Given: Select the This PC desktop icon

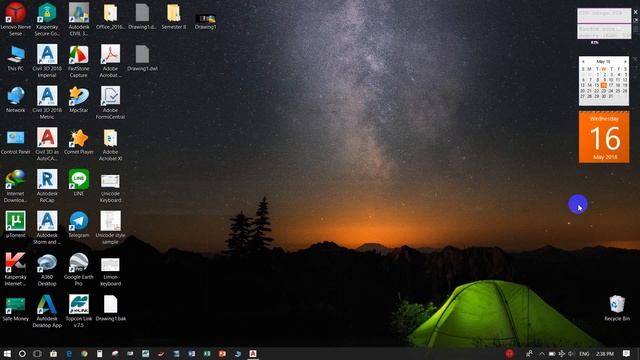Looking at the screenshot, I should pyautogui.click(x=16, y=58).
